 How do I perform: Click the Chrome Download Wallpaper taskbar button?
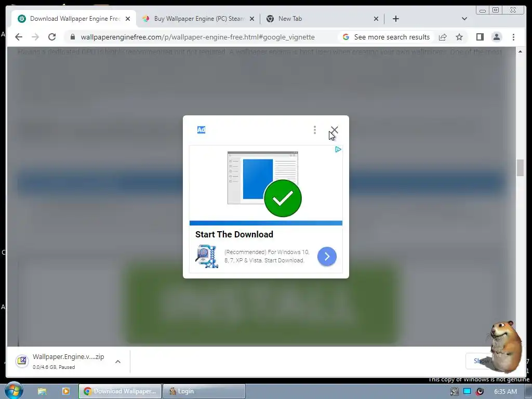pos(120,391)
